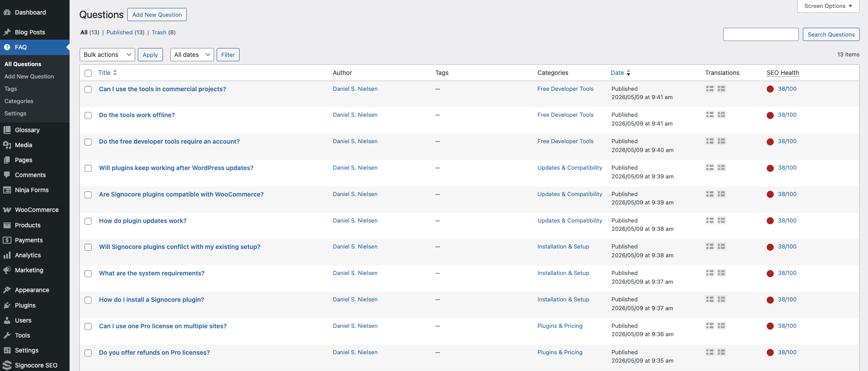
Task: Check 'Can I use the tools in commercial projects?' row
Action: click(88, 89)
